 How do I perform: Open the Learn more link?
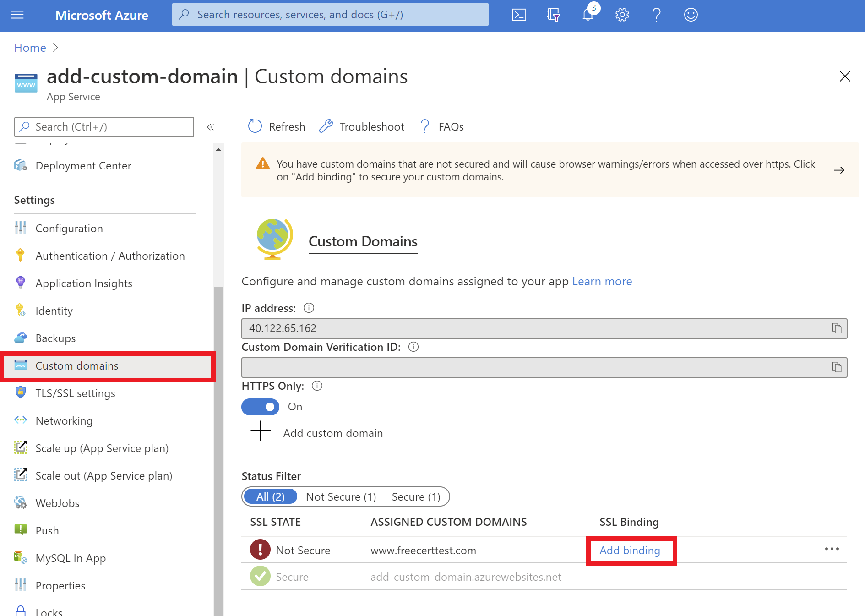(602, 281)
